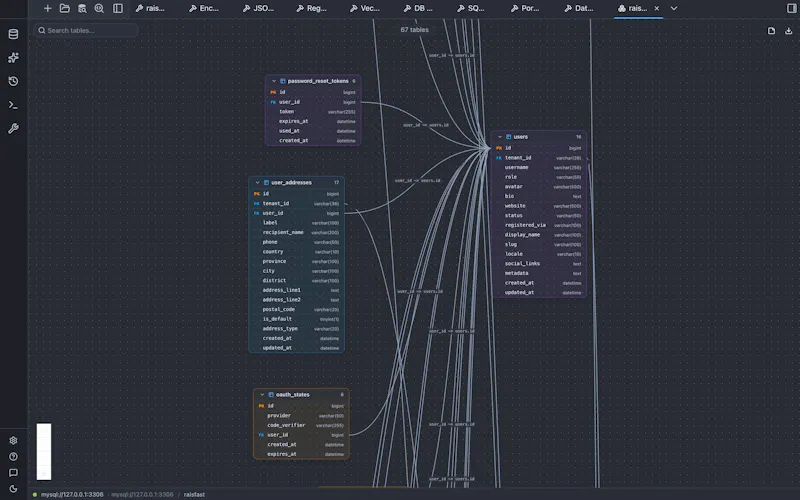800x500 pixels.
Task: Select the oauth_states table title
Action: [292, 395]
